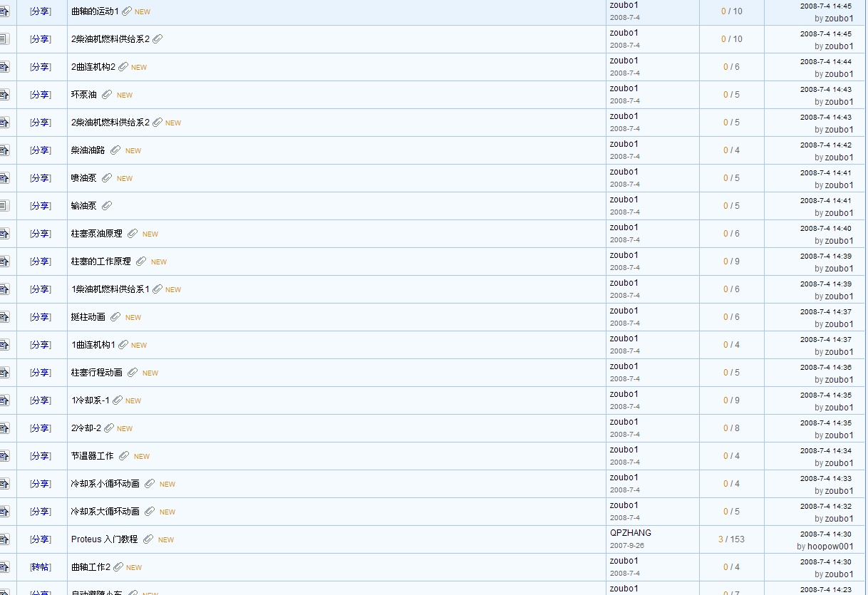Click the attachment icon beside 挺柱动画
This screenshot has height=595, width=868.
tap(115, 317)
